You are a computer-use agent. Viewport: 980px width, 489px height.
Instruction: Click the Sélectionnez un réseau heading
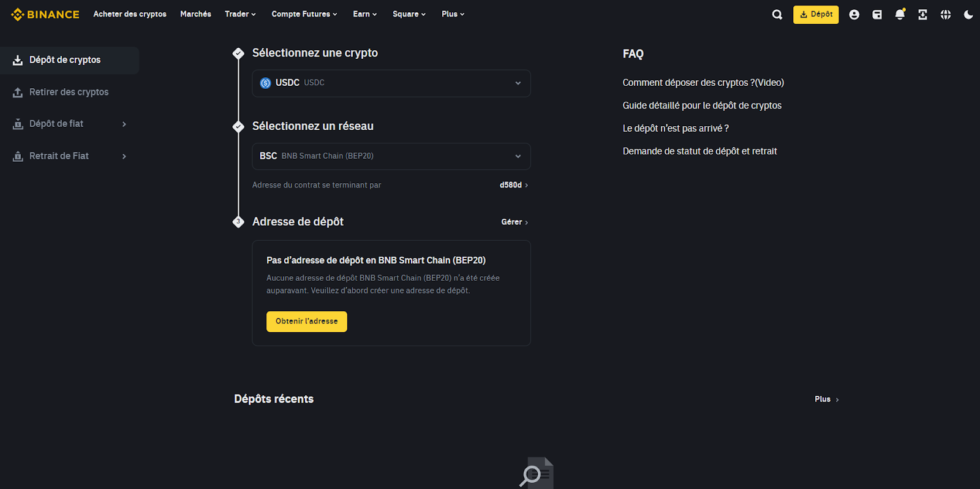313,126
